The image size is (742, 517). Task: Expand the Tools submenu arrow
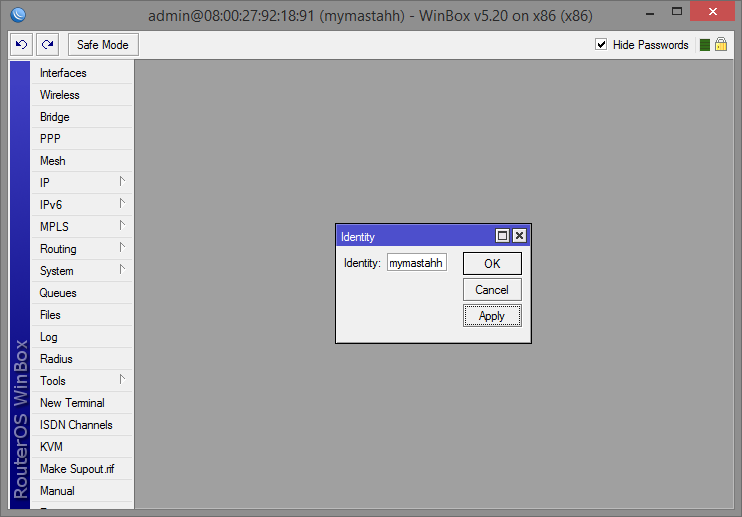point(122,380)
